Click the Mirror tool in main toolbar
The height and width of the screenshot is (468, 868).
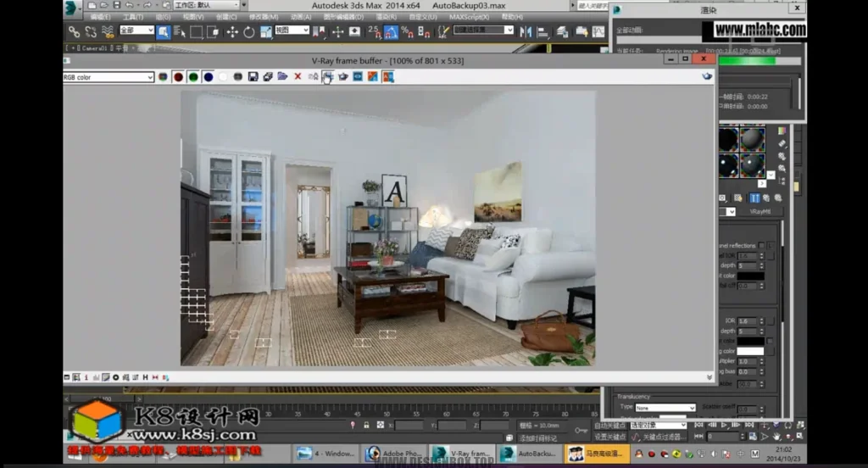tap(525, 31)
